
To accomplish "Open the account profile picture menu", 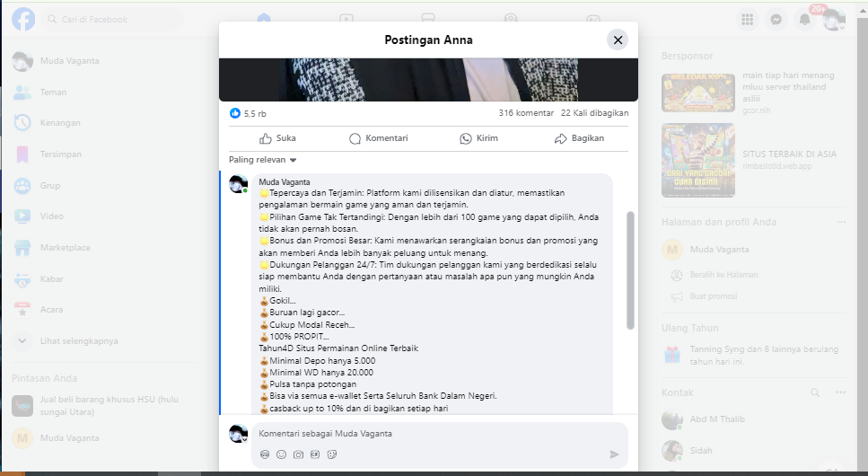I will pyautogui.click(x=833, y=20).
